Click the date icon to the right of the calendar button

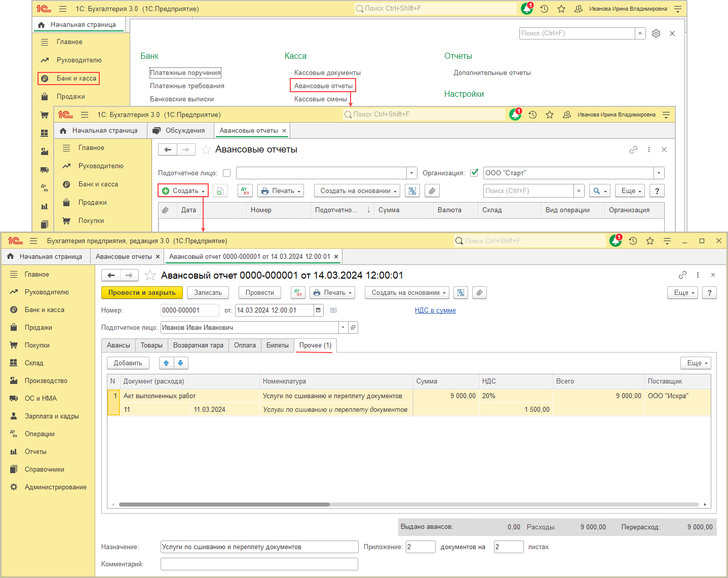(x=333, y=310)
